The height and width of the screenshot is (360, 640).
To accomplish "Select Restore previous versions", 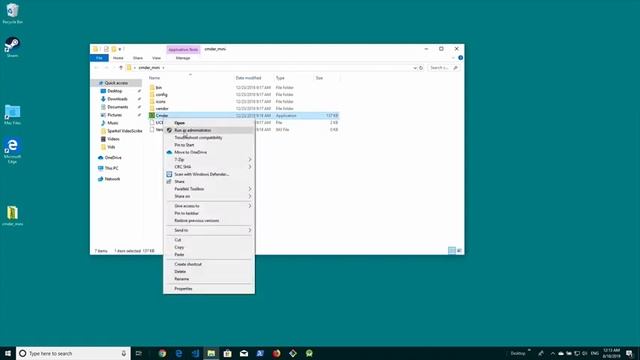I will tap(209, 221).
